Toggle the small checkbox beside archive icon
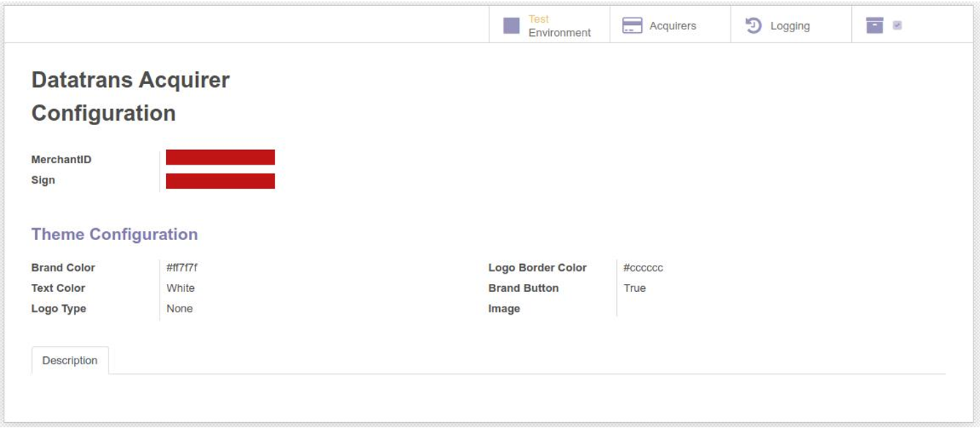 (897, 26)
